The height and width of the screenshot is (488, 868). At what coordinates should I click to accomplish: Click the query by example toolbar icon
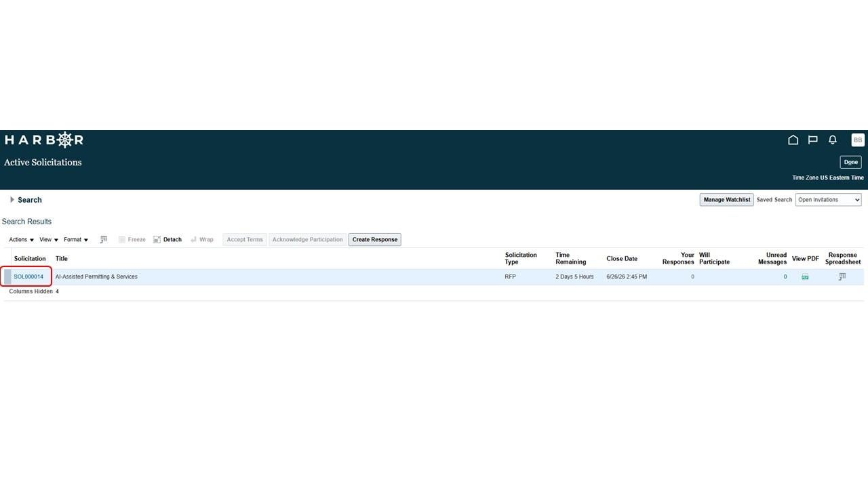[x=103, y=239]
